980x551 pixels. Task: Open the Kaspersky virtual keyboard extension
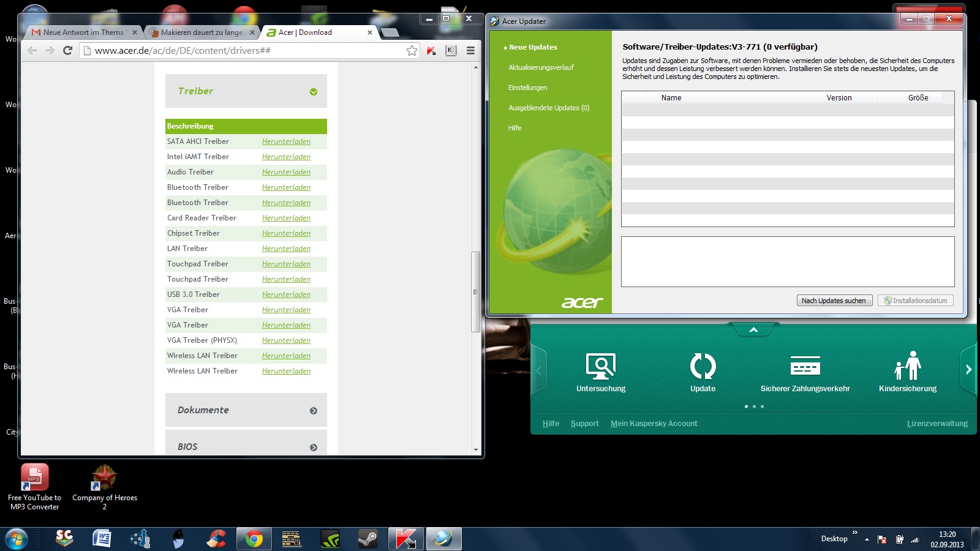451,50
